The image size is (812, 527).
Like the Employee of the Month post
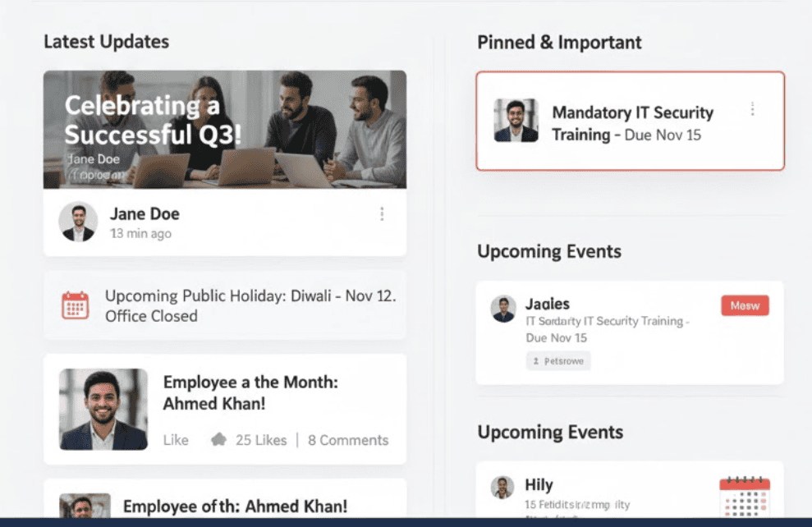point(176,440)
